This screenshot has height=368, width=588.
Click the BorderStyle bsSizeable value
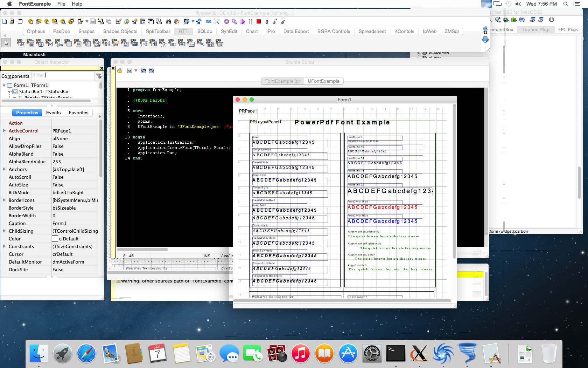tap(75, 208)
